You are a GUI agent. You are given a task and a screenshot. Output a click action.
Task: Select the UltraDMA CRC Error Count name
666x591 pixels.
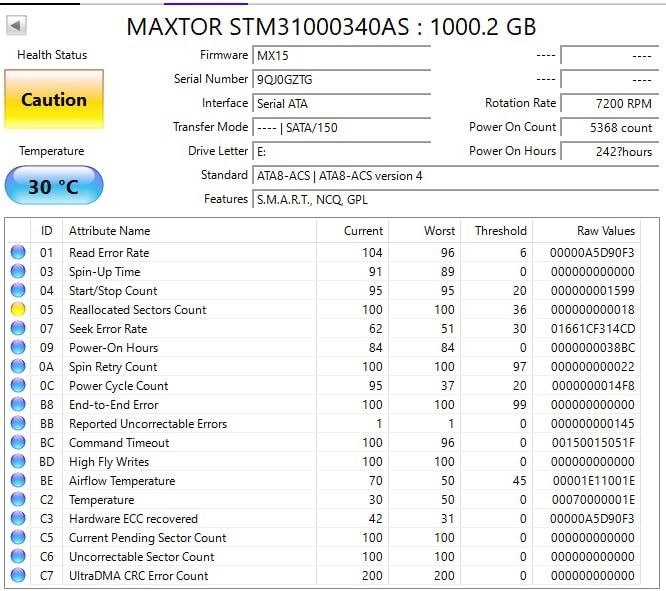[138, 576]
